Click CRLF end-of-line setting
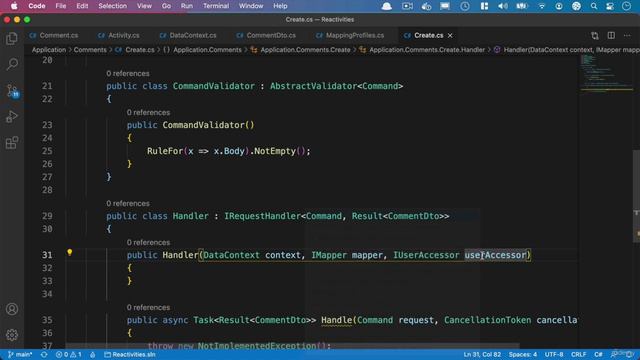Viewport: 640px width, 360px height. pyautogui.click(x=578, y=355)
